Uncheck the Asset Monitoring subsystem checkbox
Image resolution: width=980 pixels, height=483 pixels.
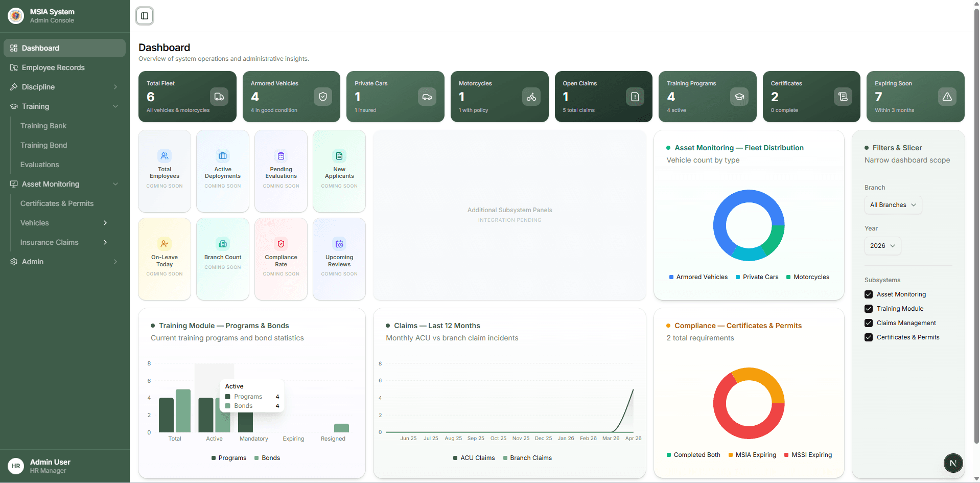[x=869, y=294]
